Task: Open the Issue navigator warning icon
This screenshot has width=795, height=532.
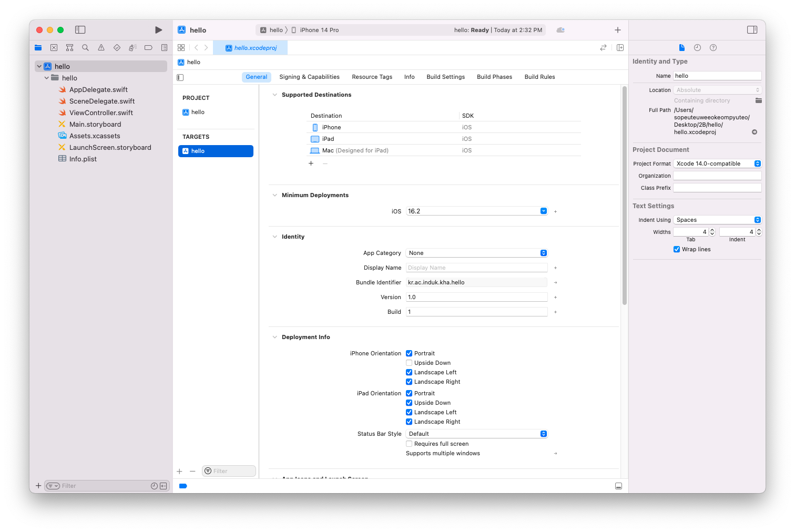Action: (101, 48)
